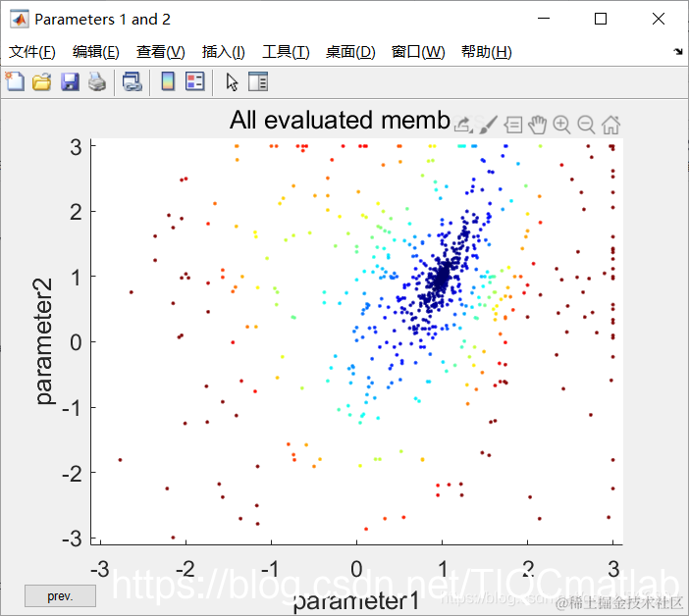Minimize the Parameters 1 and 2 window
689x616 pixels.
point(544,19)
